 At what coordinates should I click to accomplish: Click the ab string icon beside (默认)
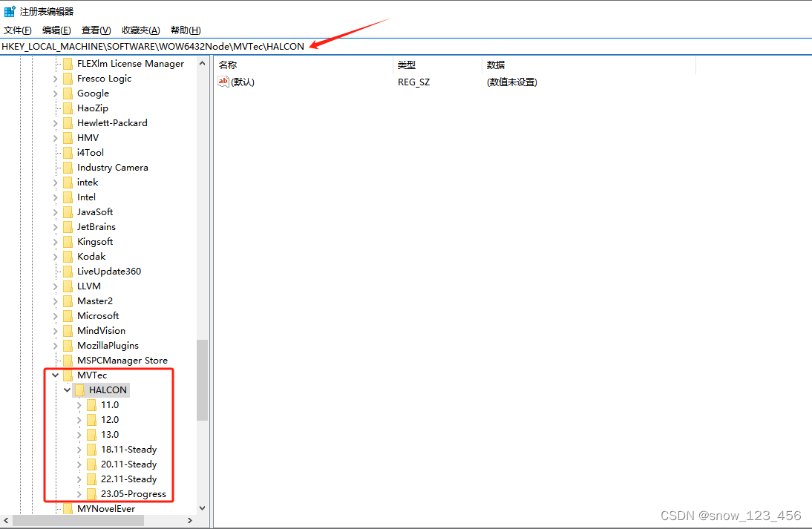coord(223,82)
